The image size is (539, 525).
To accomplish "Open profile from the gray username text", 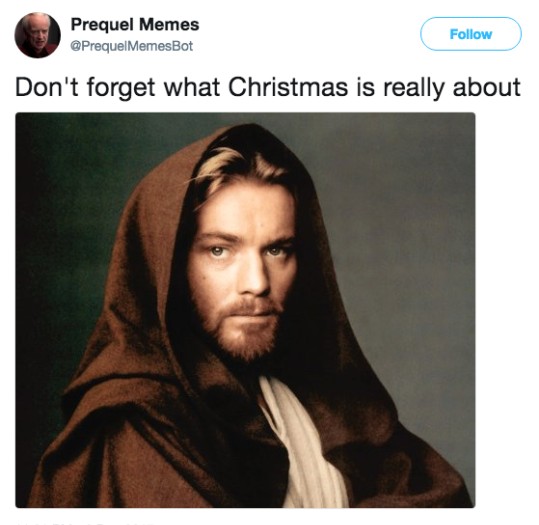I will coord(131,46).
